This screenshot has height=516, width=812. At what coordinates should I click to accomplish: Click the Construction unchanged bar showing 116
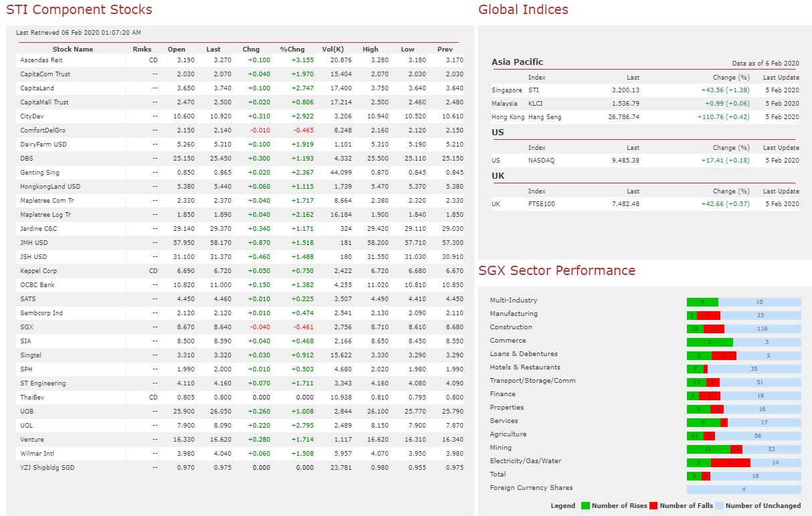tap(763, 329)
